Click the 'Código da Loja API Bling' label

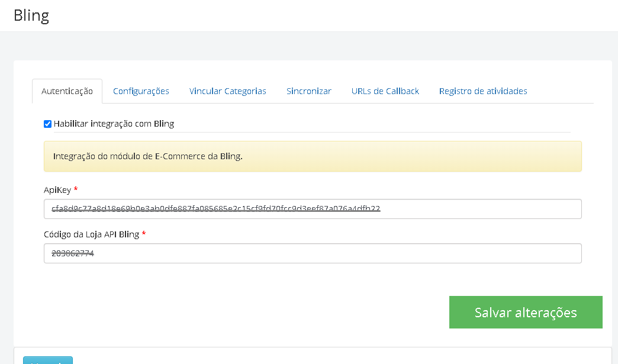[x=91, y=234]
